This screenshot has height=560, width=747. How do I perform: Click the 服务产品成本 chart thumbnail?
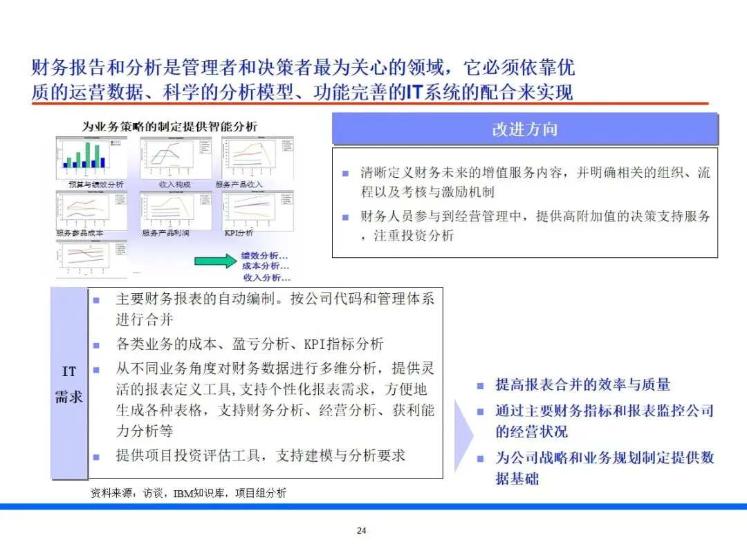pos(91,210)
